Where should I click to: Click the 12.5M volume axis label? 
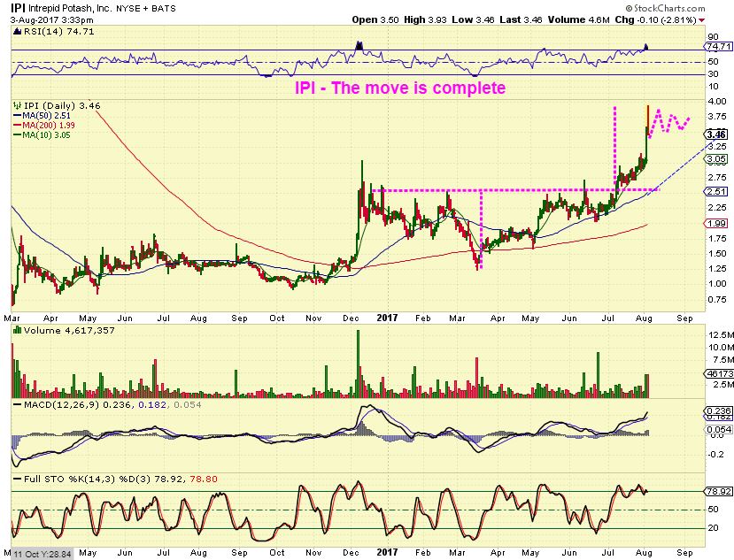(722, 335)
